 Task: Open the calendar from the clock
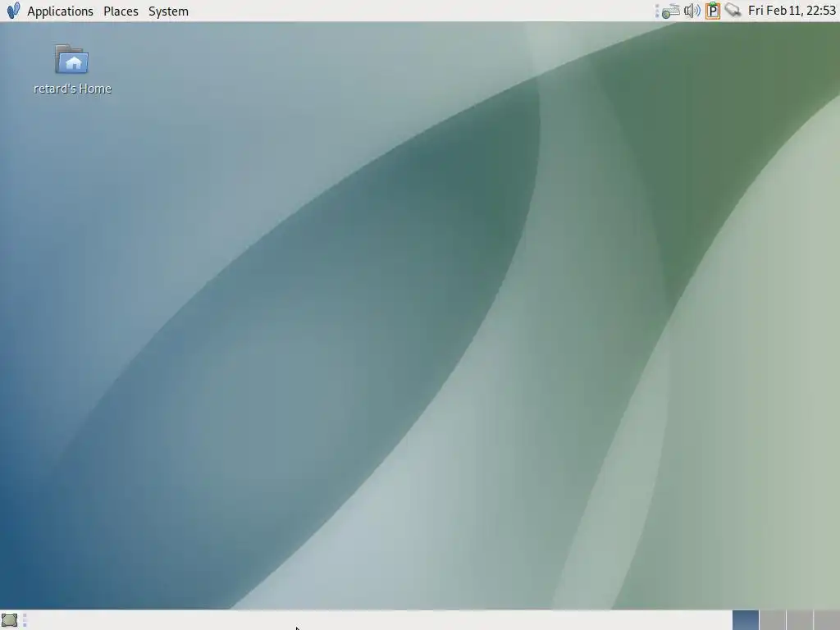[792, 11]
